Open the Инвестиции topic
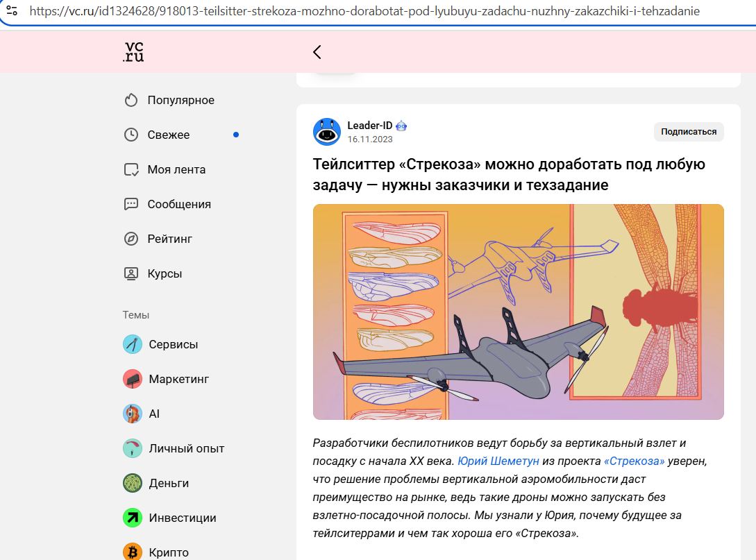The height and width of the screenshot is (560, 756). 169,518
